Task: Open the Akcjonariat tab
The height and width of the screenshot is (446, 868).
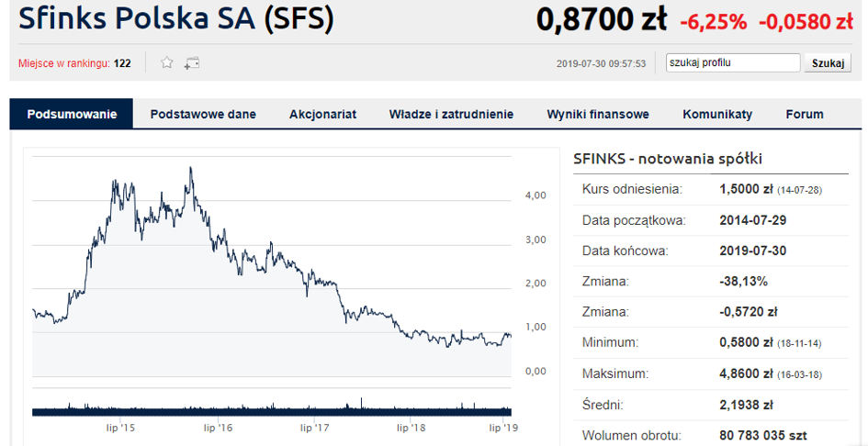Action: point(322,115)
